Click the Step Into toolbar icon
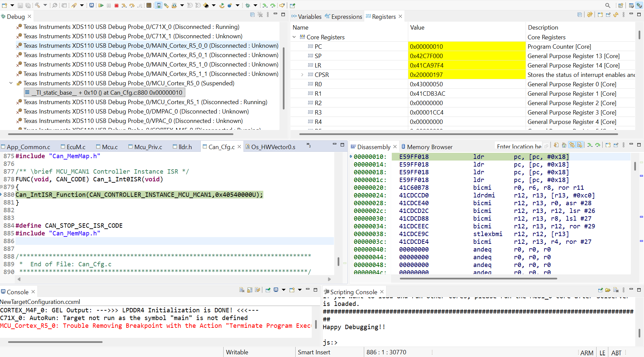The image size is (644, 357). click(124, 5)
